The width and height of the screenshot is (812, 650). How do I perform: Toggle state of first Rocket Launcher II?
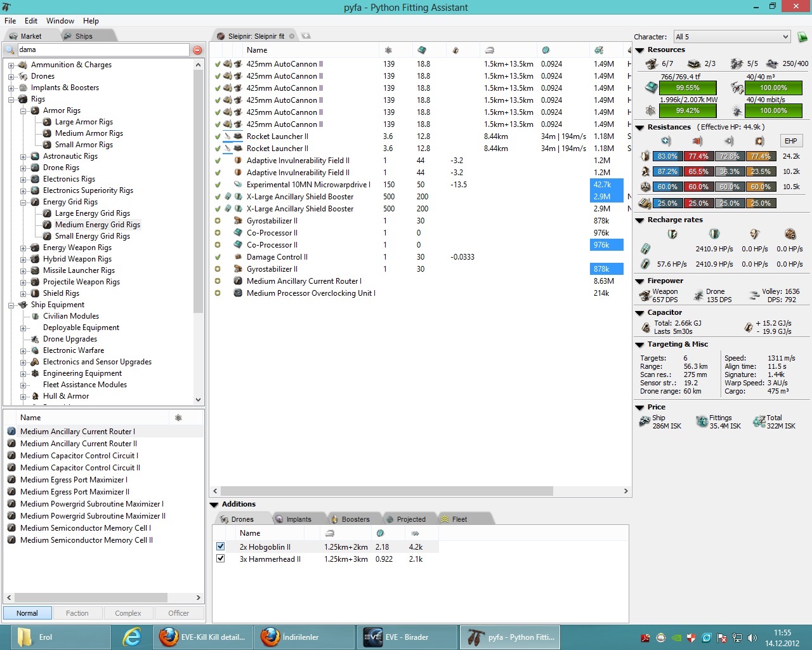click(x=218, y=136)
